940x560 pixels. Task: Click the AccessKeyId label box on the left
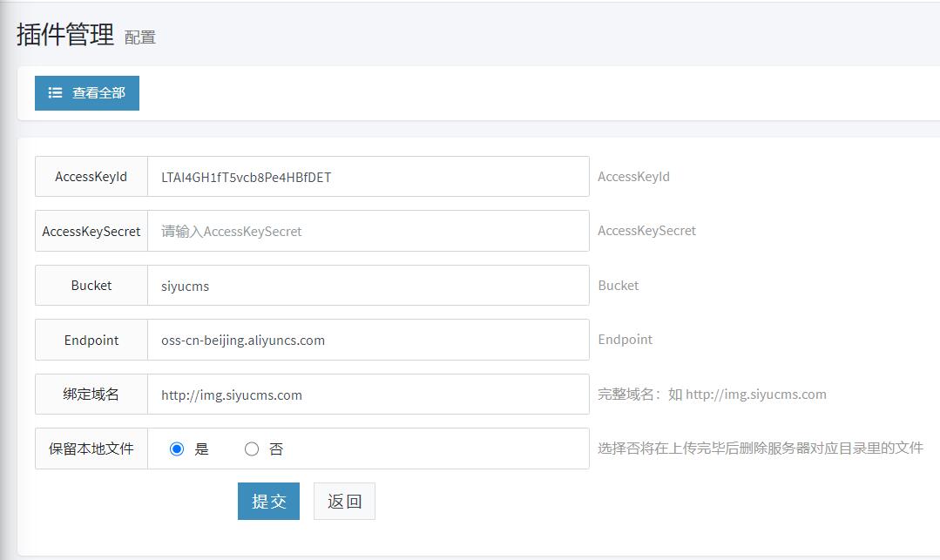pyautogui.click(x=91, y=177)
